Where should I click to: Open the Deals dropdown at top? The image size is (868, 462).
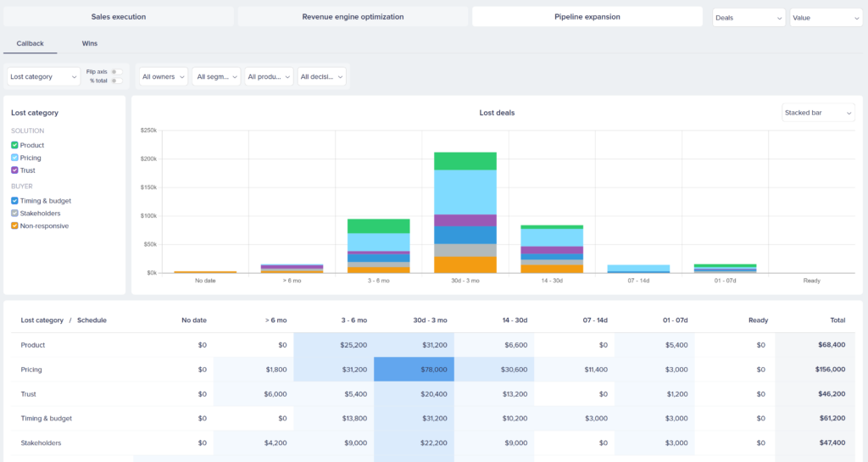point(748,17)
